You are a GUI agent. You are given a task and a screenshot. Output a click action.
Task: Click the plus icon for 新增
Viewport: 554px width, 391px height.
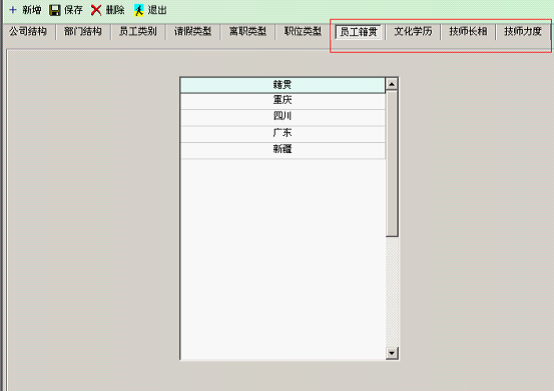point(13,10)
